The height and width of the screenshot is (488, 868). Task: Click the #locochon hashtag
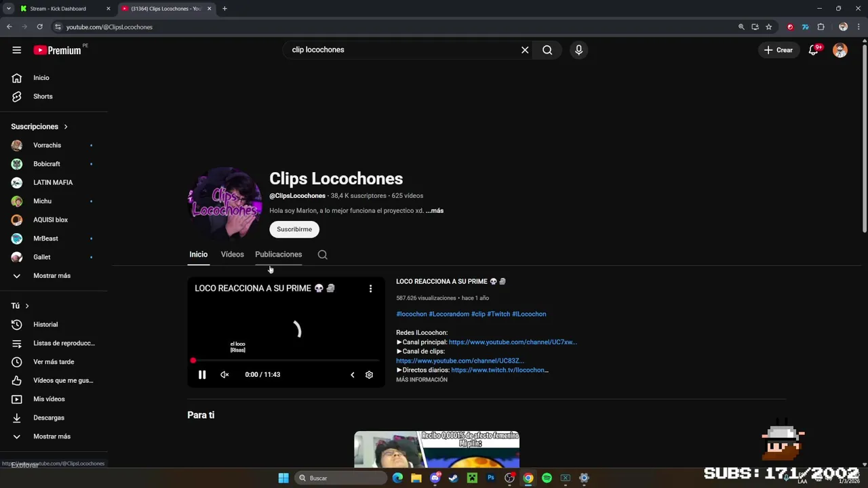(x=412, y=314)
